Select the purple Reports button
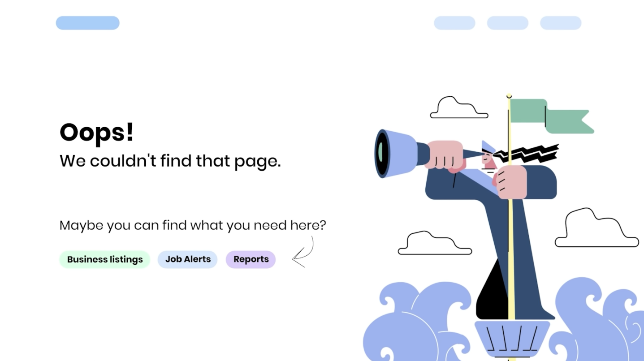This screenshot has height=361, width=644. [x=251, y=259]
